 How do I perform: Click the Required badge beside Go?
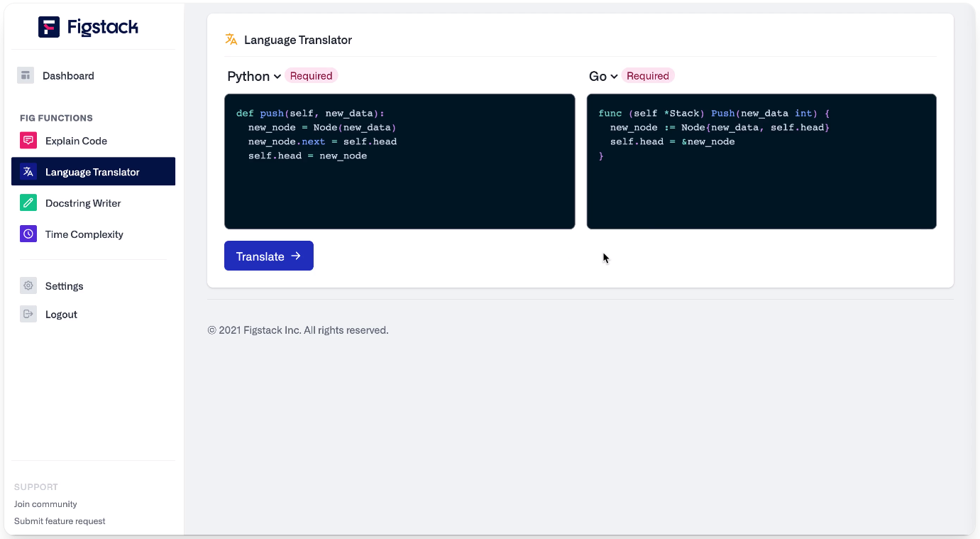pyautogui.click(x=648, y=76)
